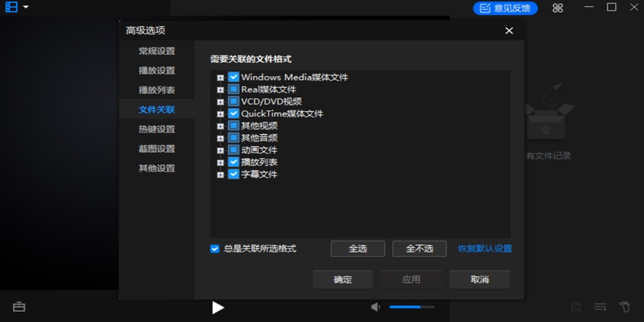Open the playlist icon at bottom-right
This screenshot has height=322, width=644.
pos(600,306)
